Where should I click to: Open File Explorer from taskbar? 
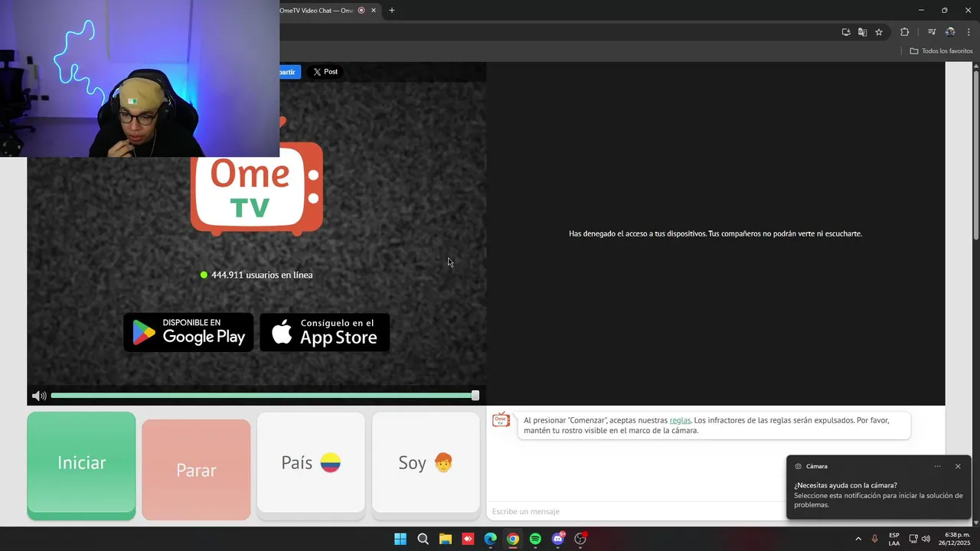pos(446,539)
